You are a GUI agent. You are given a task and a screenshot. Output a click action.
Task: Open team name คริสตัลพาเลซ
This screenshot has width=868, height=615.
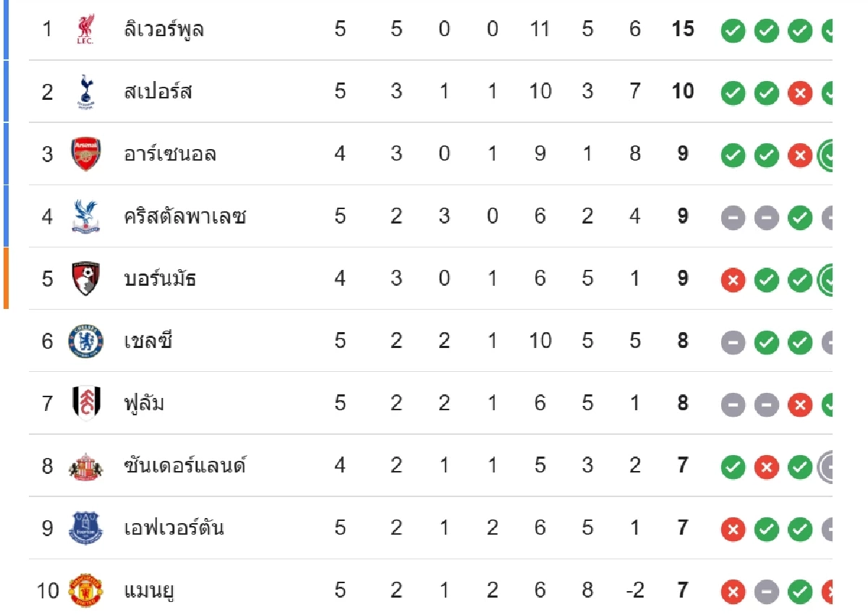click(185, 216)
